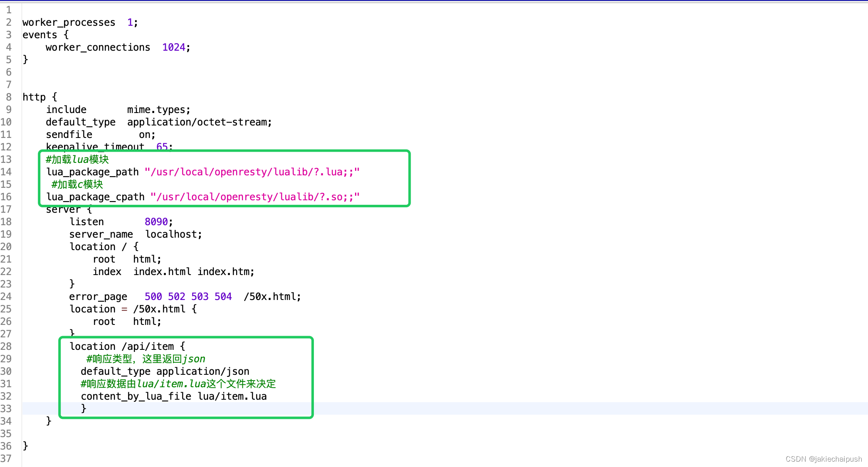The image size is (868, 467).
Task: Click the content_by_lua_file directive
Action: pyautogui.click(x=136, y=396)
